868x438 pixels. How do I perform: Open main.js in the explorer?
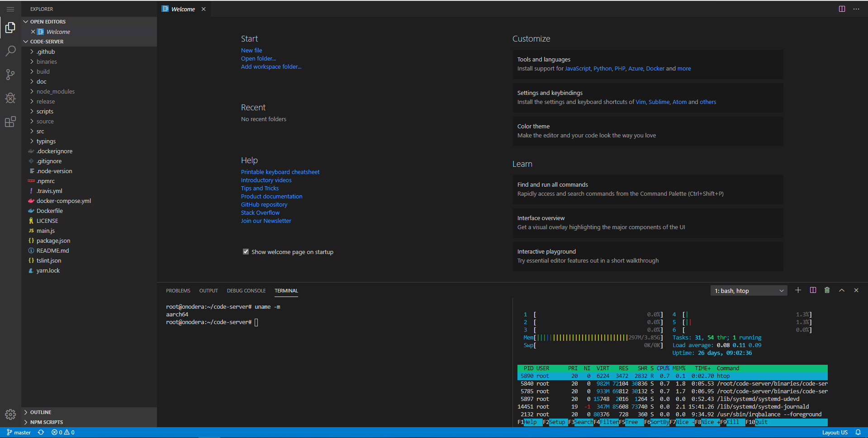(89, 231)
